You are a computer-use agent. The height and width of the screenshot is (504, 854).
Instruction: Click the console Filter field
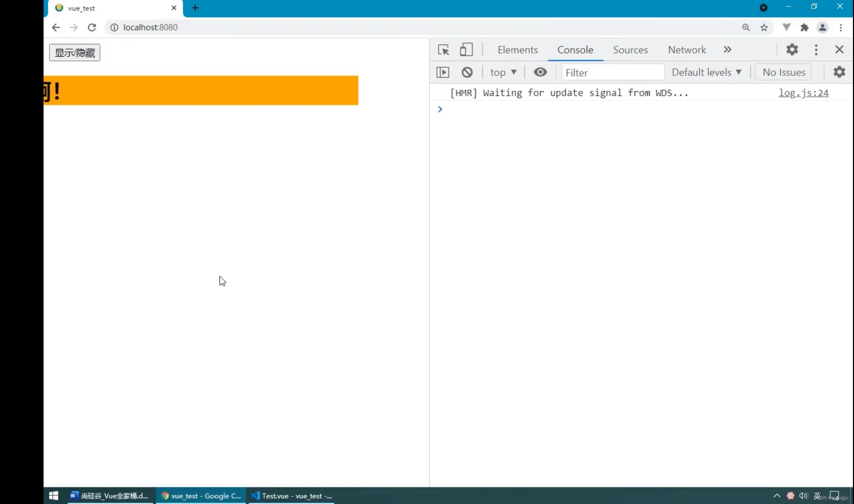[613, 73]
